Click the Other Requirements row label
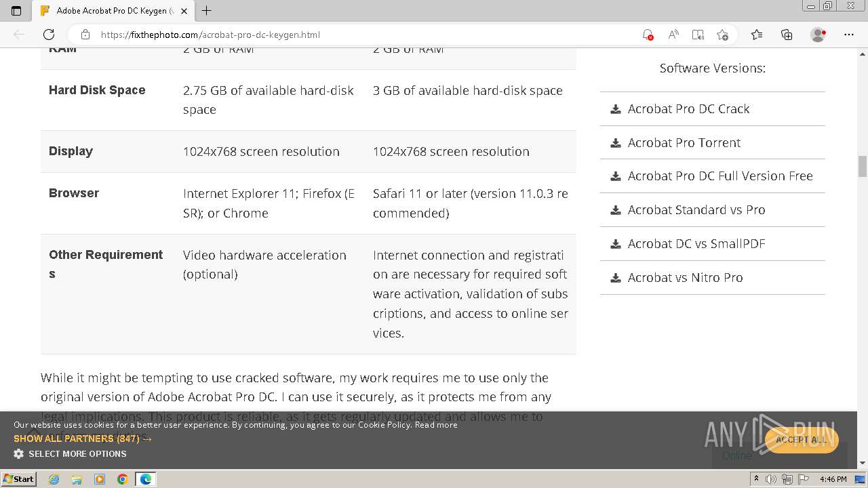The image size is (868, 488). point(106,264)
